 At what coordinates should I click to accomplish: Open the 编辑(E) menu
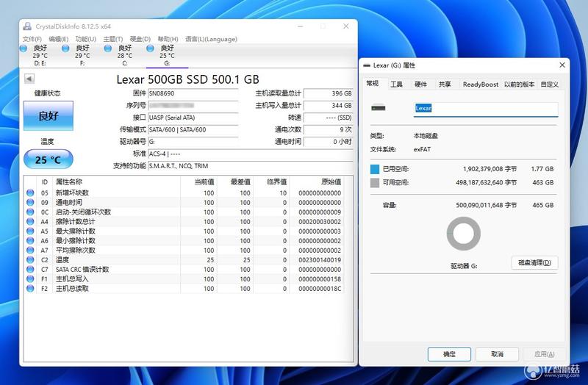[x=59, y=39]
